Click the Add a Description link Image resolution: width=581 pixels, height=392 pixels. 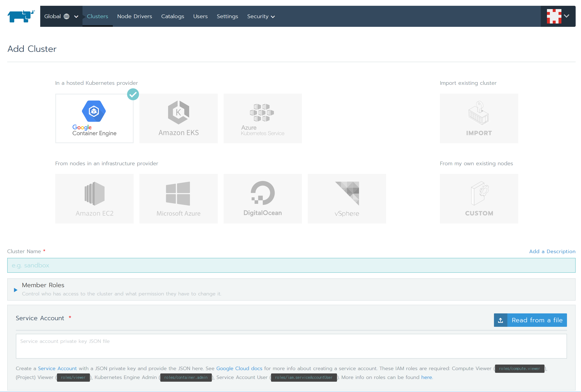(x=552, y=251)
